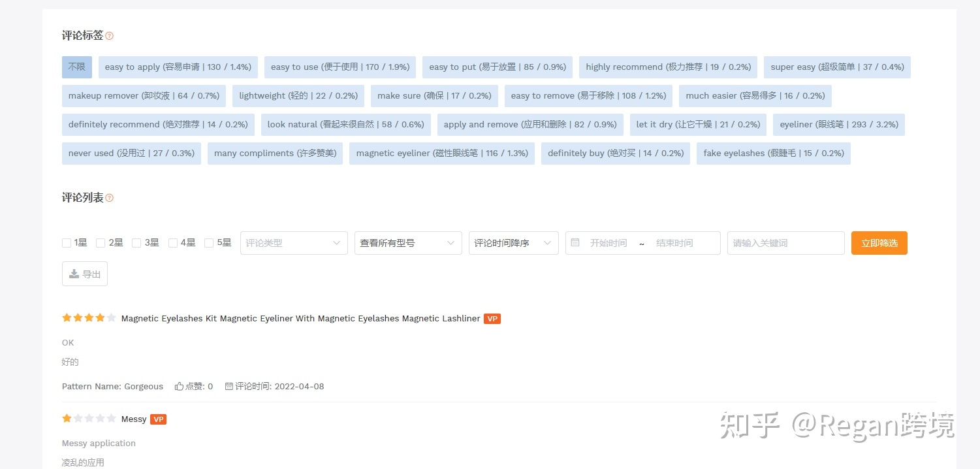Click the 凌乱的应用 translation text
Image resolution: width=980 pixels, height=469 pixels.
pos(83,462)
